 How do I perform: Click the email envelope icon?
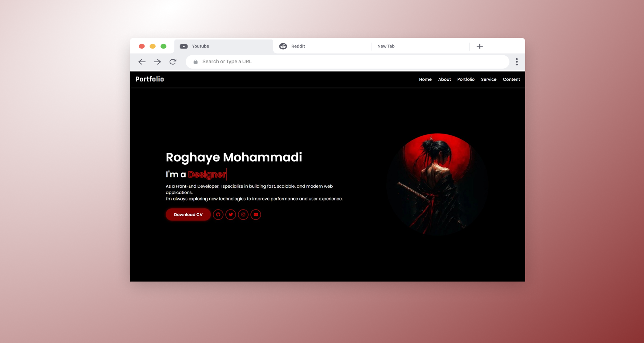tap(256, 215)
